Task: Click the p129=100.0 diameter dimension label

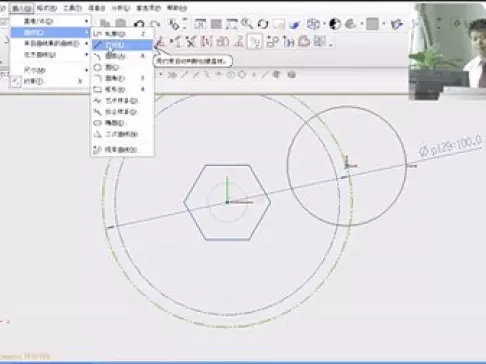Action: tap(451, 146)
